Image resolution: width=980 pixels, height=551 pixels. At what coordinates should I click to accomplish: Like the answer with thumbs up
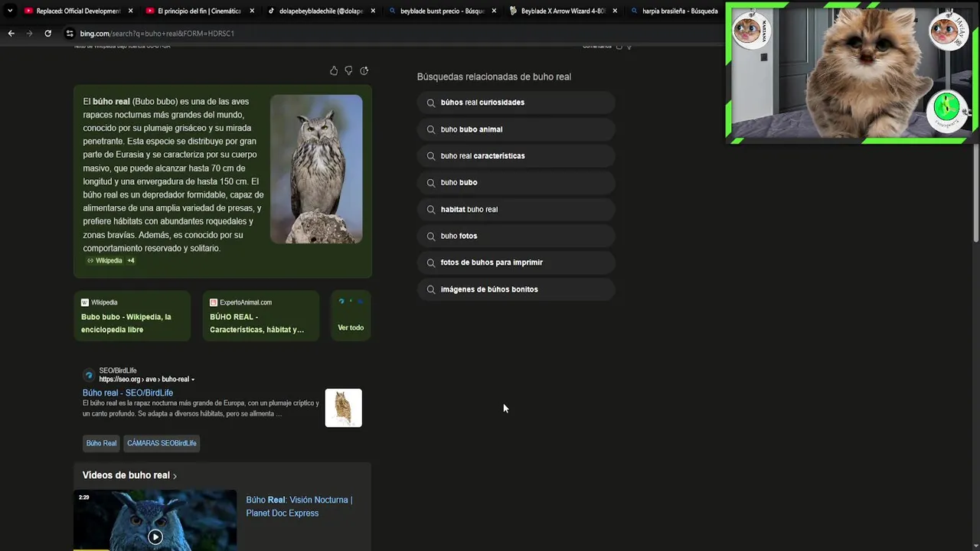pos(334,70)
